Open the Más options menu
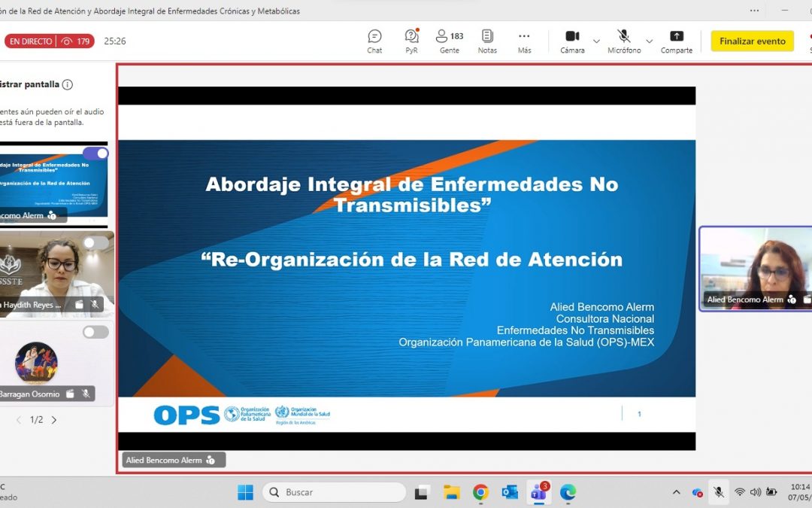 [524, 41]
